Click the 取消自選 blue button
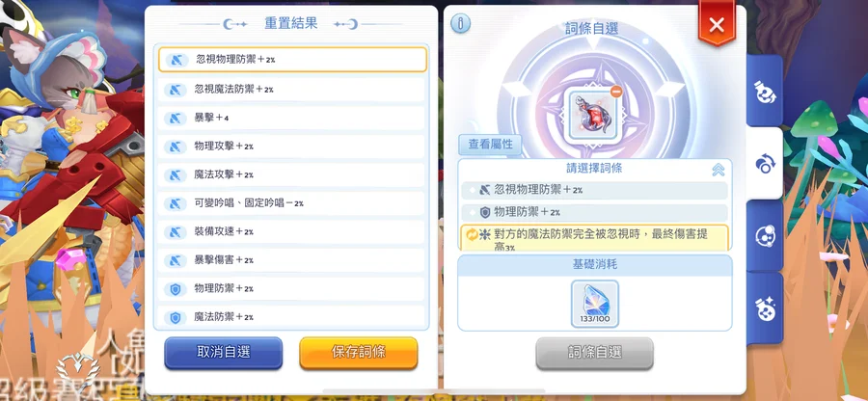868x401 pixels. click(224, 353)
